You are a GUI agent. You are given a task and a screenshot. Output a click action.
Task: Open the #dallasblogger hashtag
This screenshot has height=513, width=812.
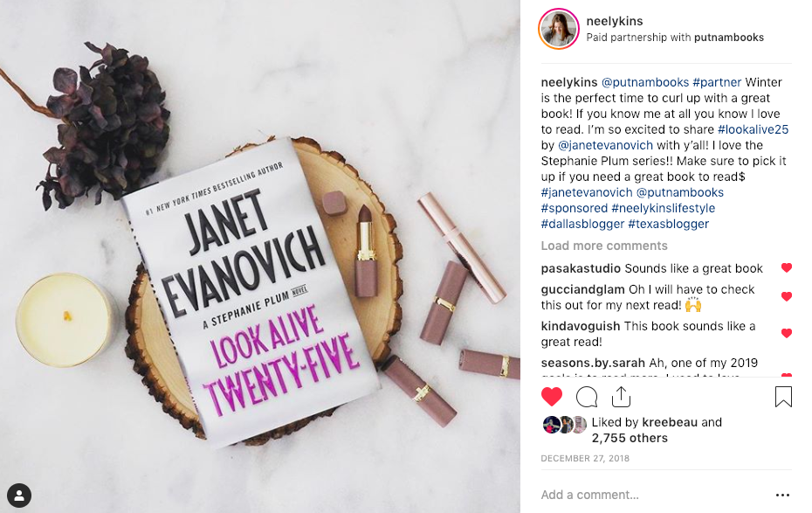582,224
